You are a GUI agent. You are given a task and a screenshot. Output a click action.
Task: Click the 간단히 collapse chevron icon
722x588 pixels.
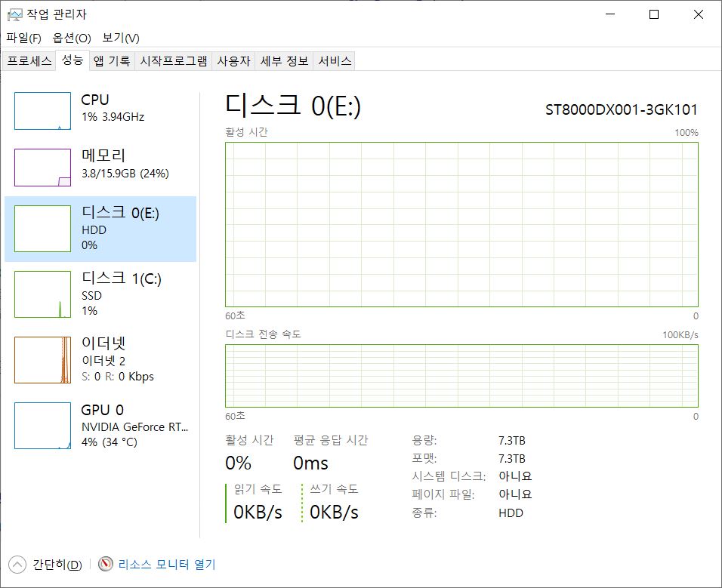(17, 564)
